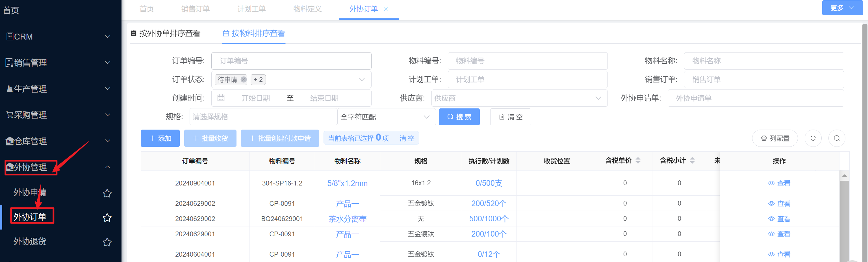Open 外协申请 in the sidebar
Viewport: 868px width, 262px height.
(30, 192)
